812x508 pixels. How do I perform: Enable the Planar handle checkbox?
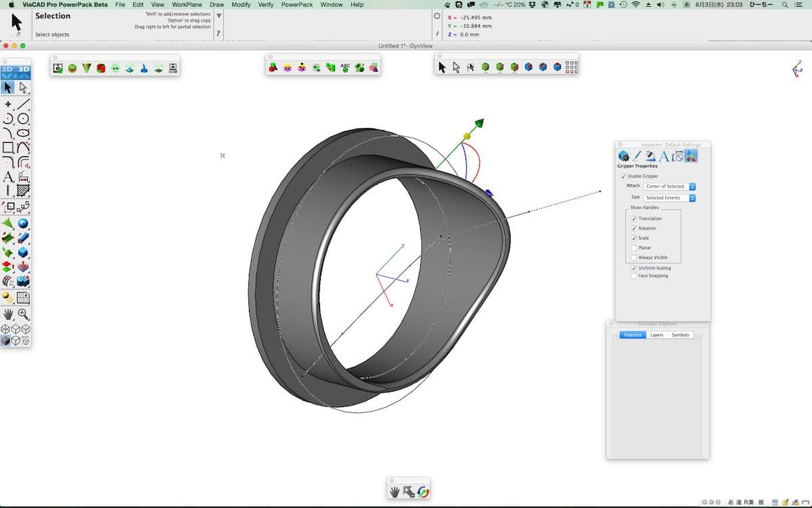633,248
